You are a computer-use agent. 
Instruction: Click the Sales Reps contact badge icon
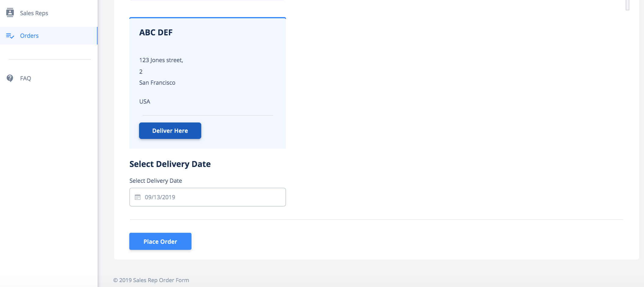pyautogui.click(x=10, y=12)
